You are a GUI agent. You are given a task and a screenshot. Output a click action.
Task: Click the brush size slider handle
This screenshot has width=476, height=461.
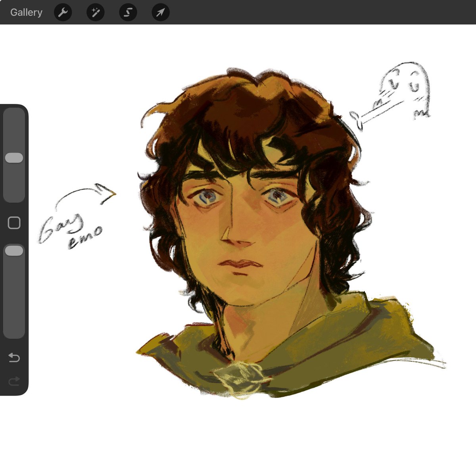[14, 158]
